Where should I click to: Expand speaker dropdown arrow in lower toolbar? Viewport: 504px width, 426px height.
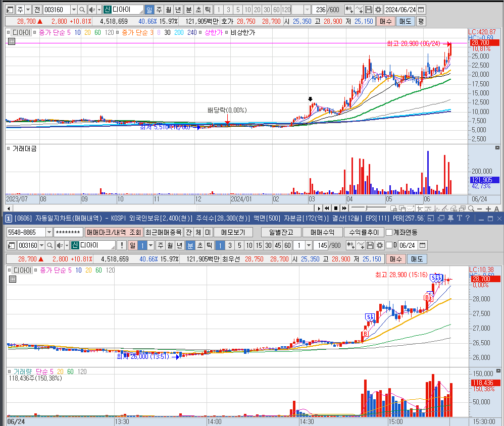(67, 245)
